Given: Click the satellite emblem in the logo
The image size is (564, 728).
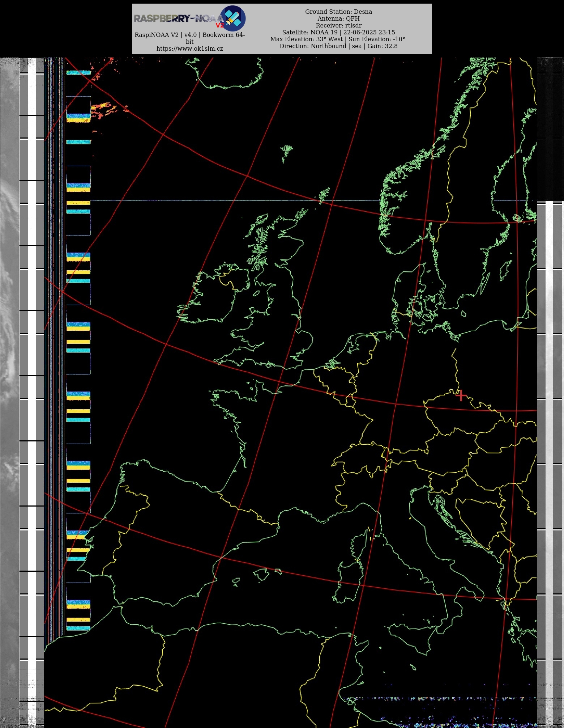Looking at the screenshot, I should pyautogui.click(x=233, y=18).
